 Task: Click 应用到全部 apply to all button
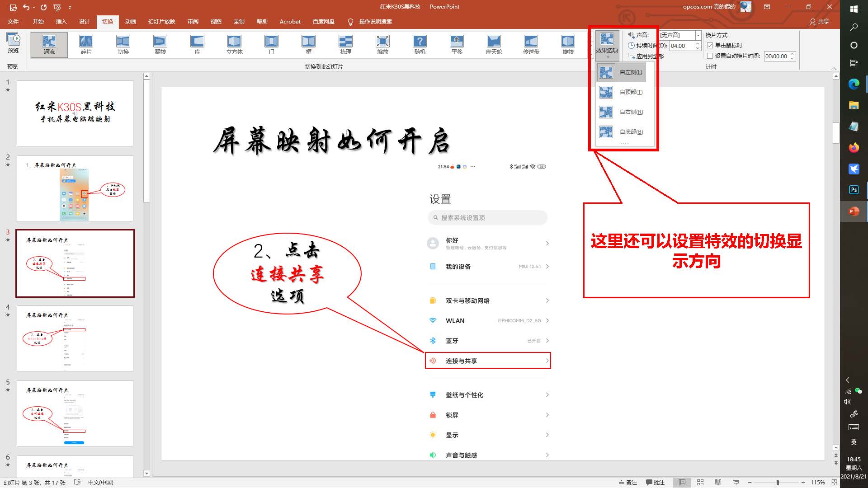pyautogui.click(x=646, y=56)
